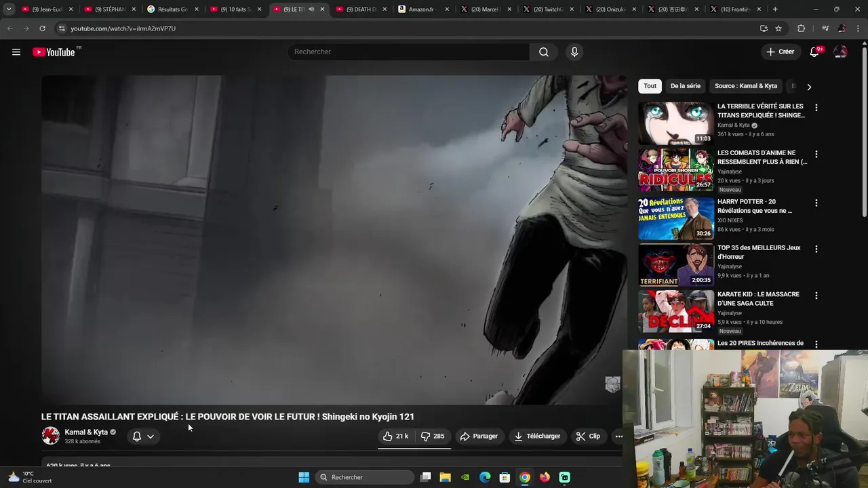Open the Kamal & Kyta channel name link

click(86, 432)
